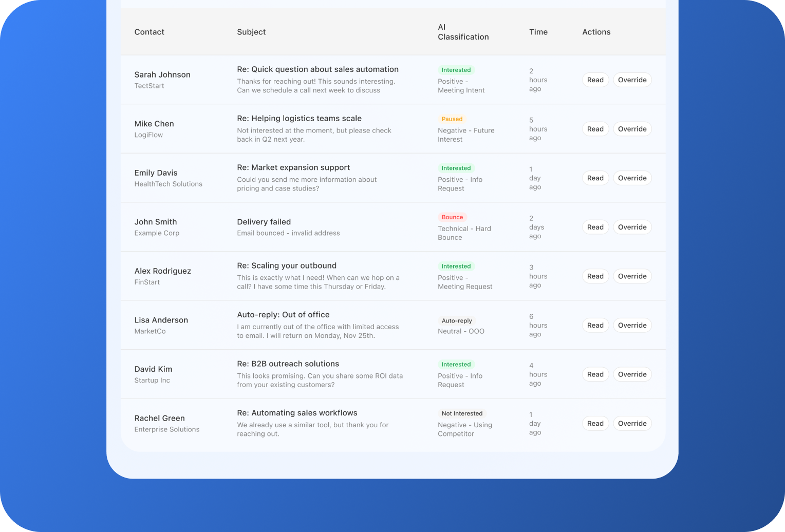Override Lisa Anderson's auto-reply classification
This screenshot has width=785, height=532.
tap(632, 325)
